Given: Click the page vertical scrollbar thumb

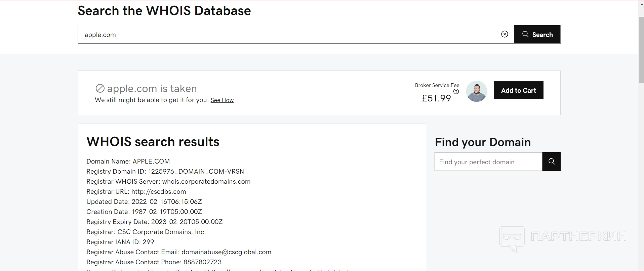Looking at the screenshot, I should (641, 49).
